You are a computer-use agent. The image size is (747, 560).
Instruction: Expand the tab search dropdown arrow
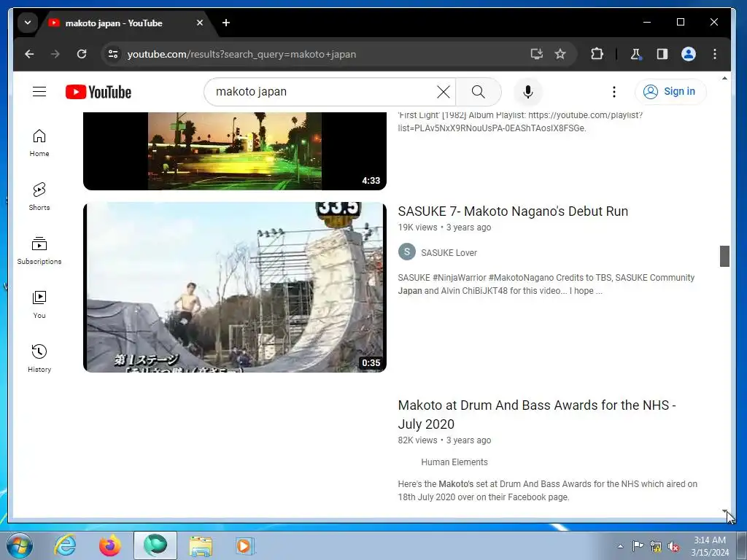pos(28,23)
